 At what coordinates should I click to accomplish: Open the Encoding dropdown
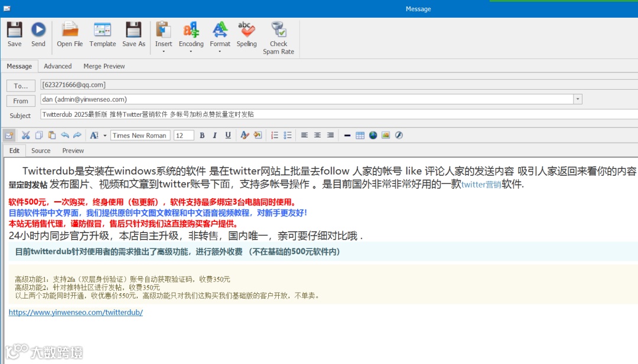[191, 37]
